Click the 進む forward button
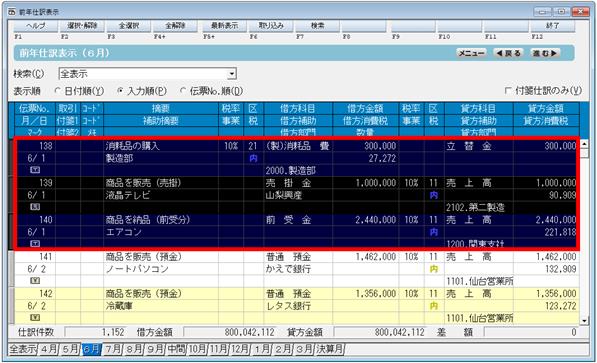597x363 pixels. point(544,53)
